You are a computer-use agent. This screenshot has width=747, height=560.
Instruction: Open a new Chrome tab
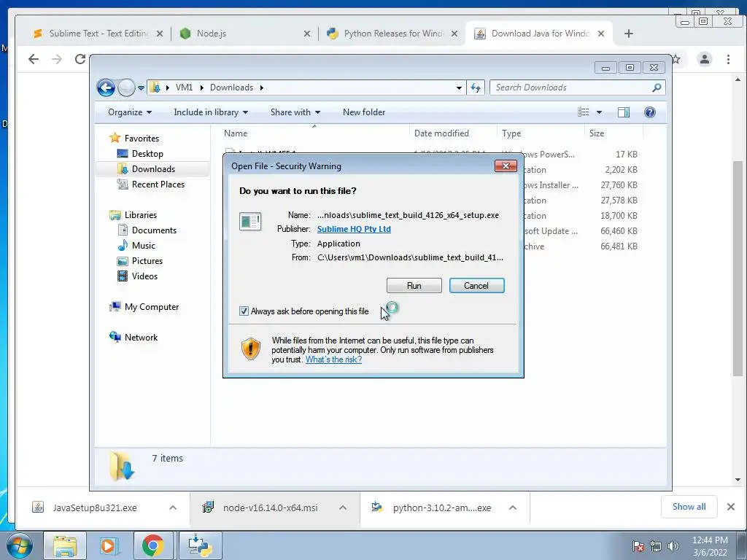pos(628,34)
